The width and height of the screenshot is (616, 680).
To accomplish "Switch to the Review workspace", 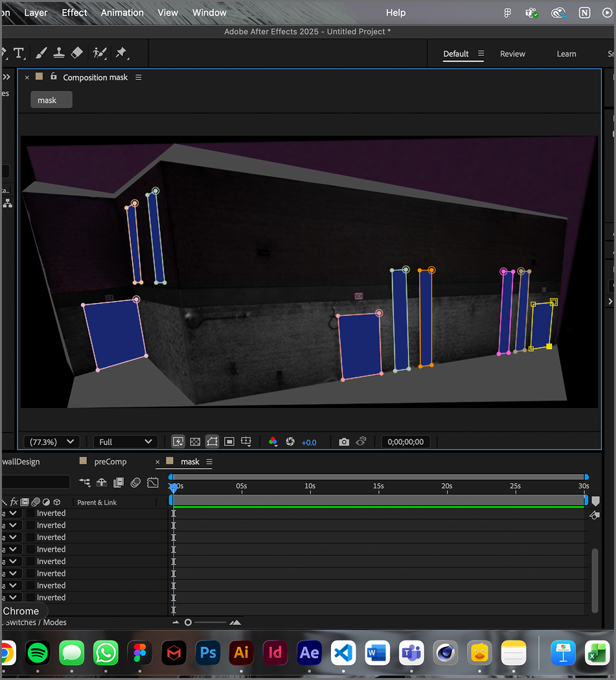I will [512, 54].
